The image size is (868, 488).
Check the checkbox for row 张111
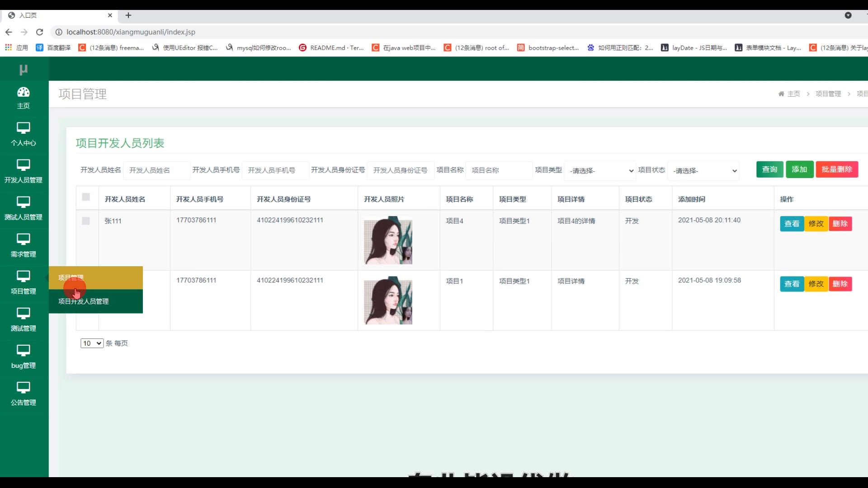point(86,221)
